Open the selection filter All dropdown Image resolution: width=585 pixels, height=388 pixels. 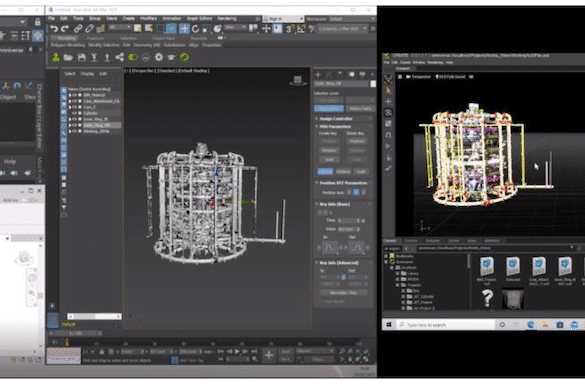(120, 28)
